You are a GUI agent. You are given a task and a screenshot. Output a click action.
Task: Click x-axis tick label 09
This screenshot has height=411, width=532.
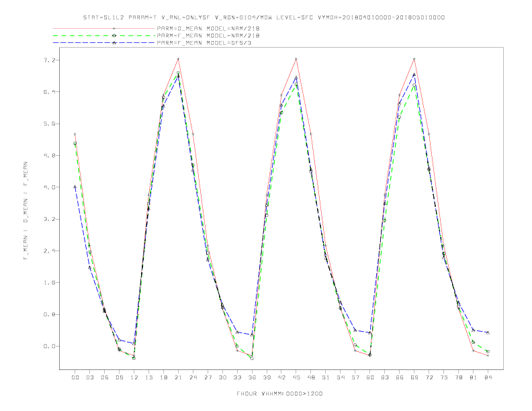click(119, 377)
